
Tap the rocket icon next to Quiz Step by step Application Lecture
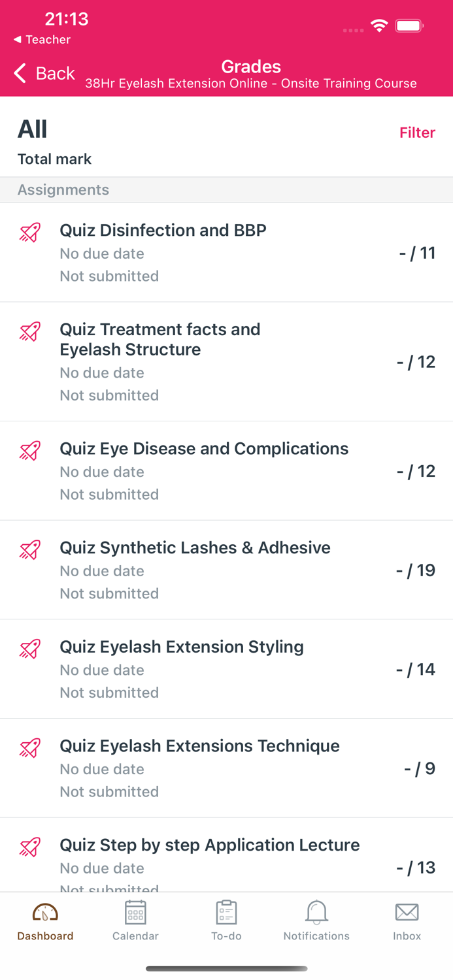[x=29, y=847]
